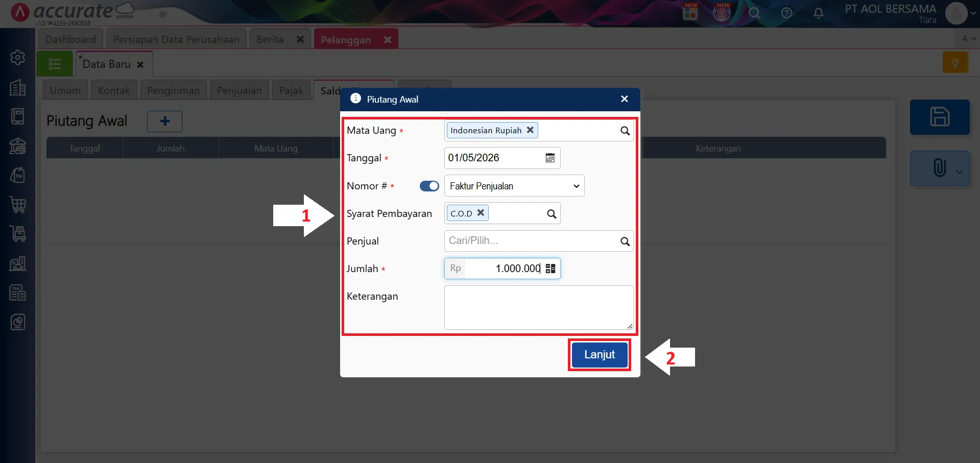The height and width of the screenshot is (463, 980).
Task: Add a new Piutang Awal entry
Action: point(164,121)
